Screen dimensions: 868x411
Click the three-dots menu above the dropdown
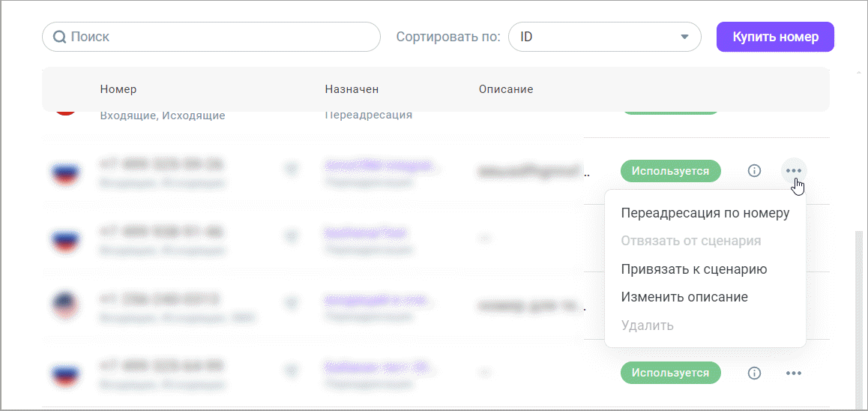click(794, 170)
